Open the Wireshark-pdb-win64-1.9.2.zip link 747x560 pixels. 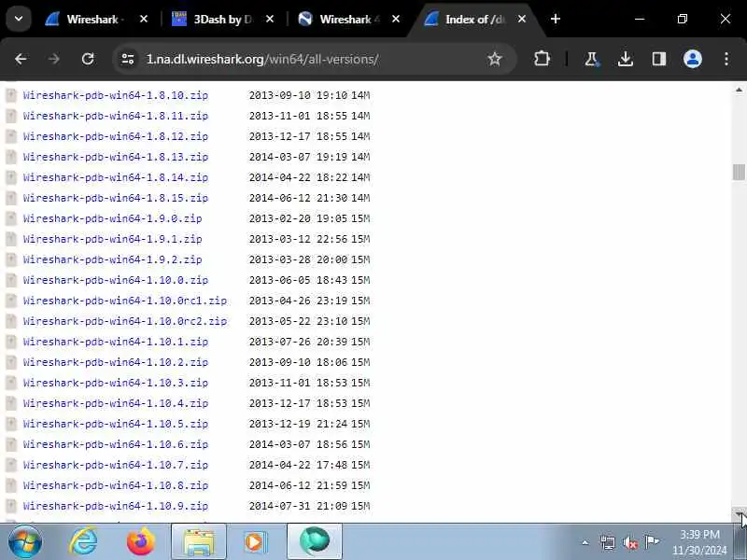(112, 259)
